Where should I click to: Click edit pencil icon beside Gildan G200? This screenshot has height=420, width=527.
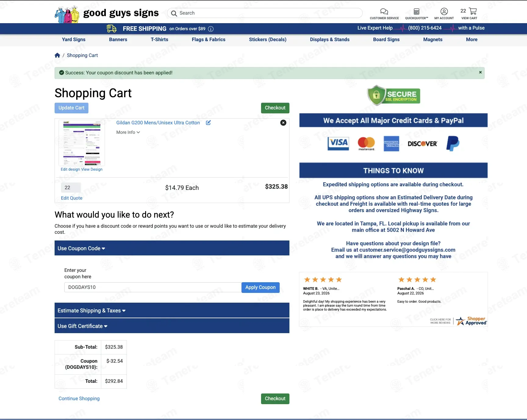coord(208,123)
